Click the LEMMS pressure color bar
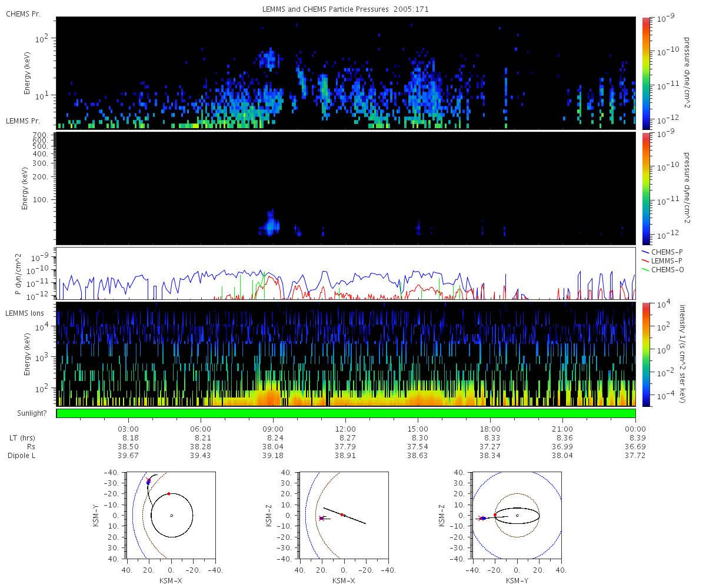The height and width of the screenshot is (588, 706). (x=645, y=188)
